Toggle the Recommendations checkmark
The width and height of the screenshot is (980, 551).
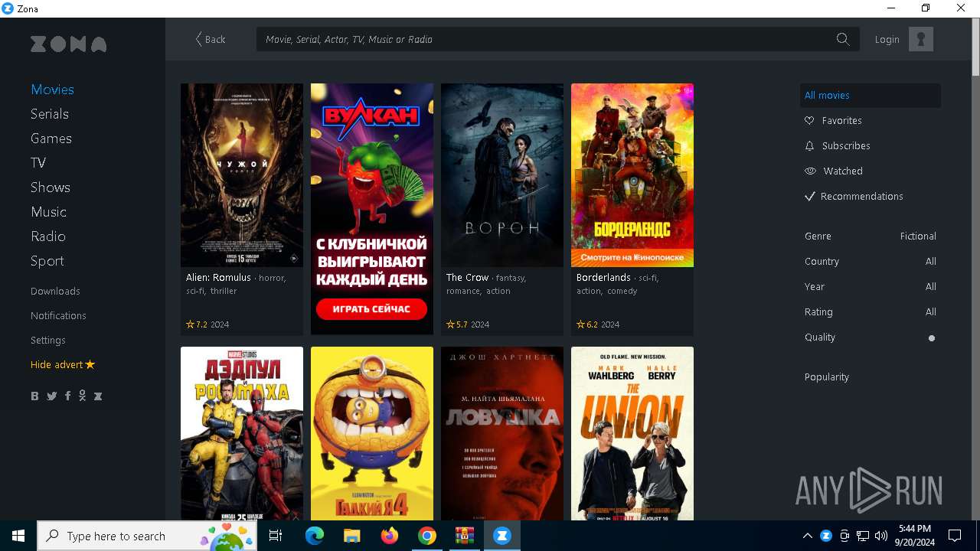pos(809,197)
